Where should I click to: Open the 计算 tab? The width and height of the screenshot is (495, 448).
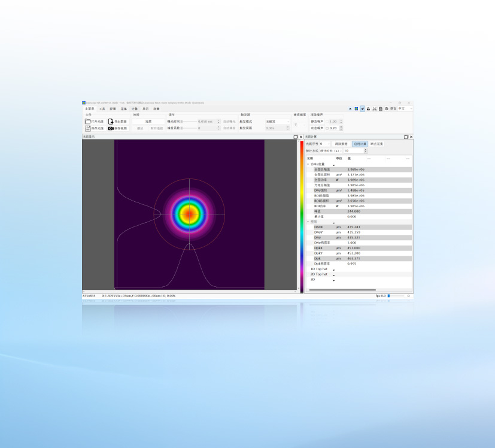(x=135, y=109)
